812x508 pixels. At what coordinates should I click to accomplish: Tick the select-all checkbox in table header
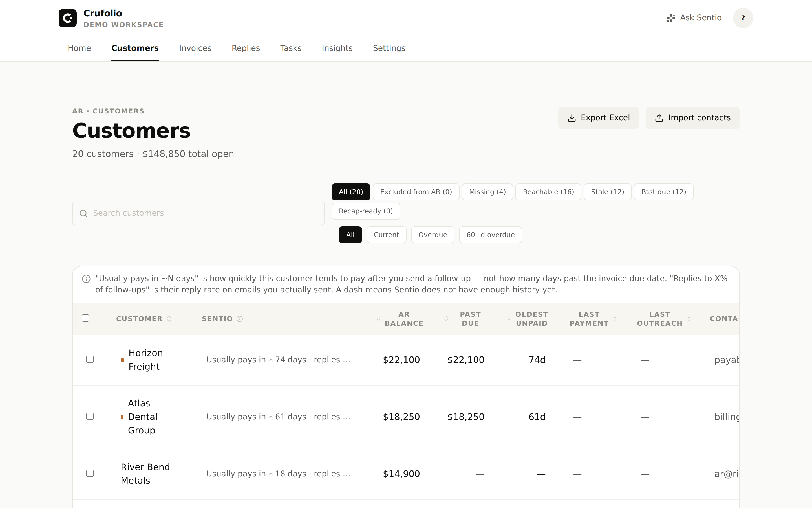point(85,318)
